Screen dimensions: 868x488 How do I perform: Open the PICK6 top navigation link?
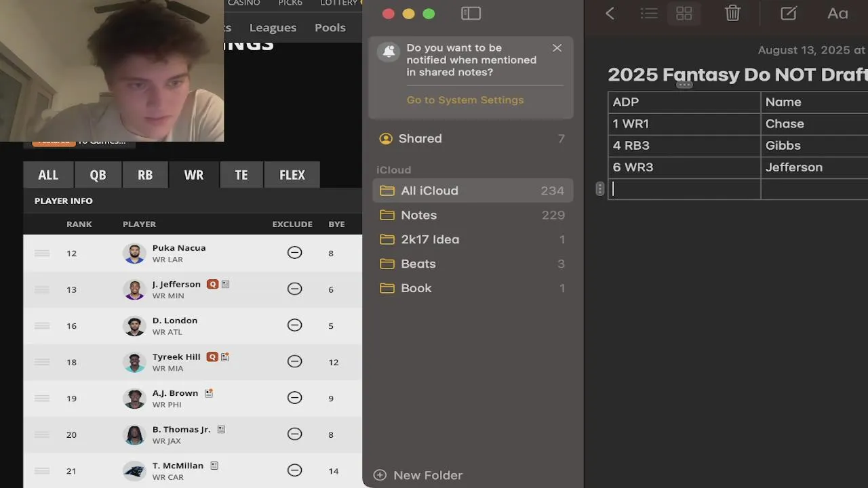pyautogui.click(x=290, y=3)
